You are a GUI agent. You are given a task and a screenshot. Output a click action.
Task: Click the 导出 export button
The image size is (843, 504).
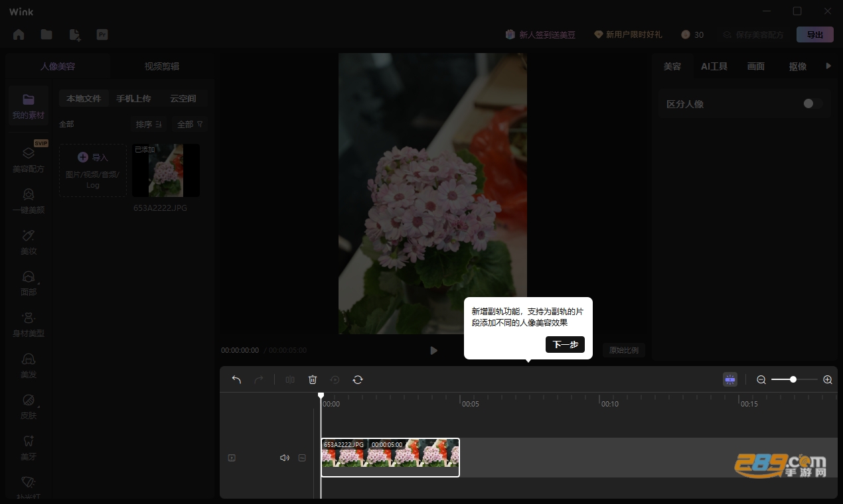coord(815,34)
